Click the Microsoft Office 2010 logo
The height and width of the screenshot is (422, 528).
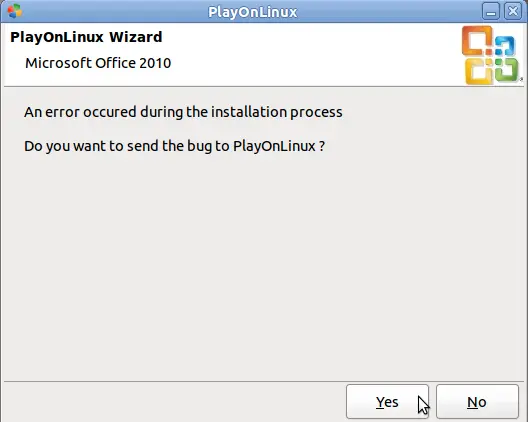click(x=490, y=55)
